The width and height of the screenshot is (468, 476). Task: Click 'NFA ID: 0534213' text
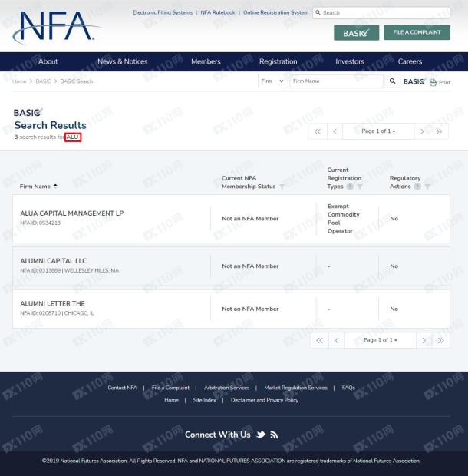[41, 223]
